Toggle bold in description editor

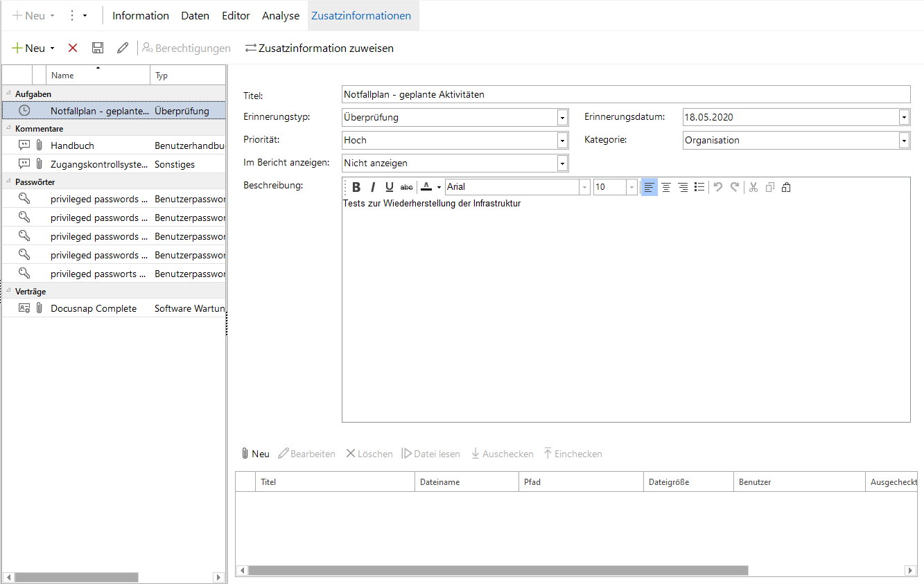356,187
